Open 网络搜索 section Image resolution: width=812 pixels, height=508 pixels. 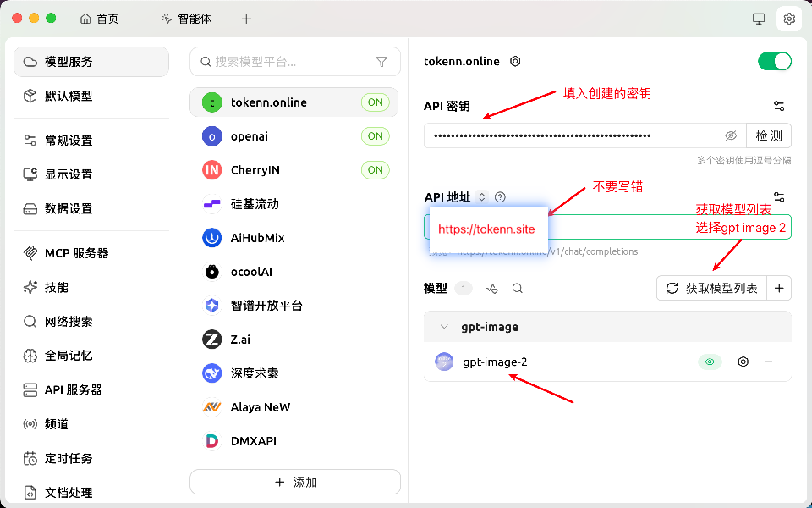pos(91,322)
